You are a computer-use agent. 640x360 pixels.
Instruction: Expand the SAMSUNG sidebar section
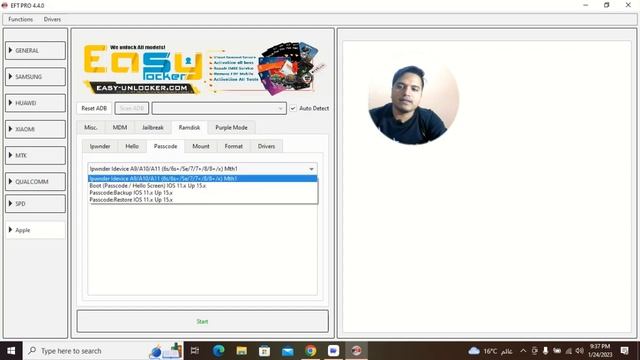(x=35, y=77)
